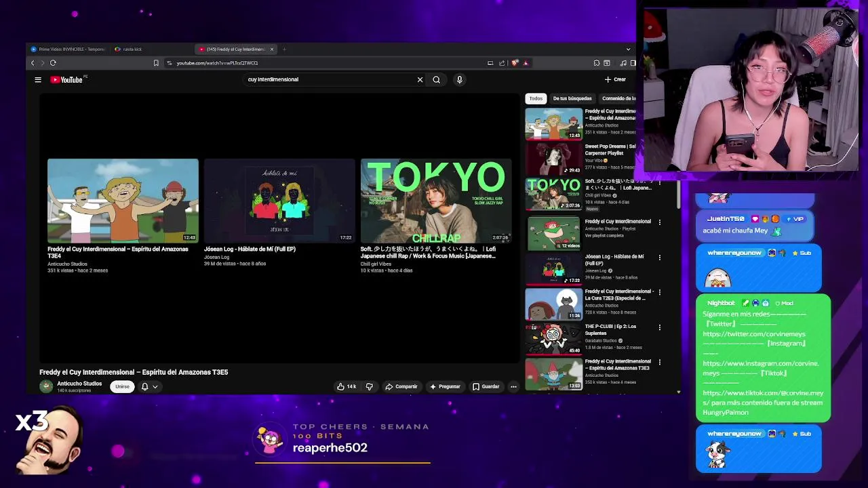The image size is (868, 488).
Task: Bookmark this page with the bookmark icon
Action: tap(156, 63)
